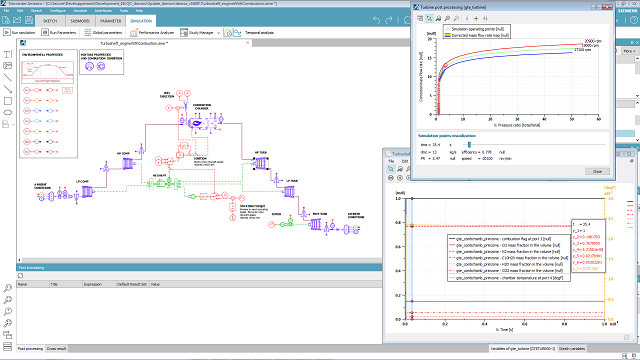Select the Arrow drawing tool
Viewport: 640px width, 360px height.
[7, 89]
